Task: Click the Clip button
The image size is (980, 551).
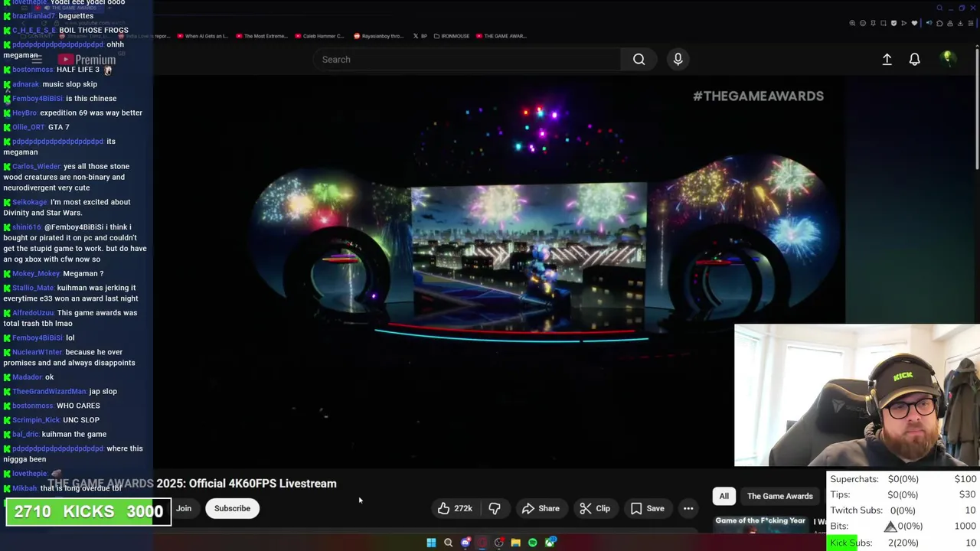Action: [594, 508]
